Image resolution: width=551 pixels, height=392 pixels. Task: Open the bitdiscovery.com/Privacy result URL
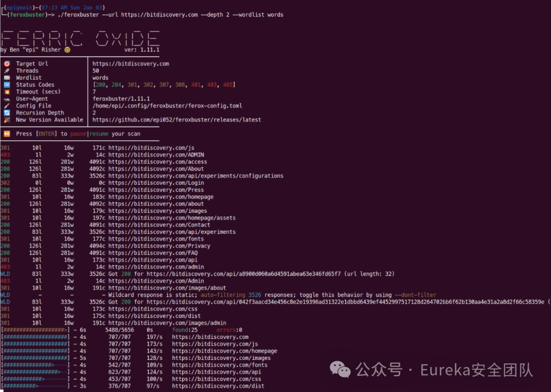point(159,246)
